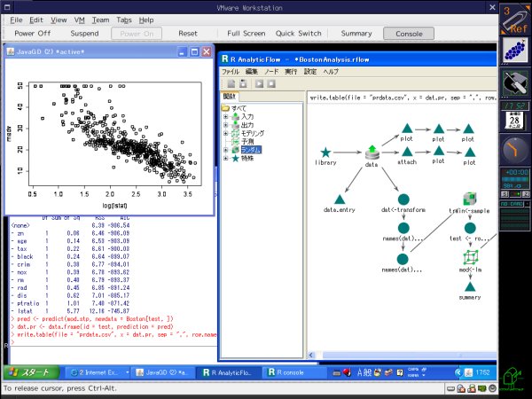Select the train<-sample cube node
This screenshot has width=532, height=399.
coord(470,199)
